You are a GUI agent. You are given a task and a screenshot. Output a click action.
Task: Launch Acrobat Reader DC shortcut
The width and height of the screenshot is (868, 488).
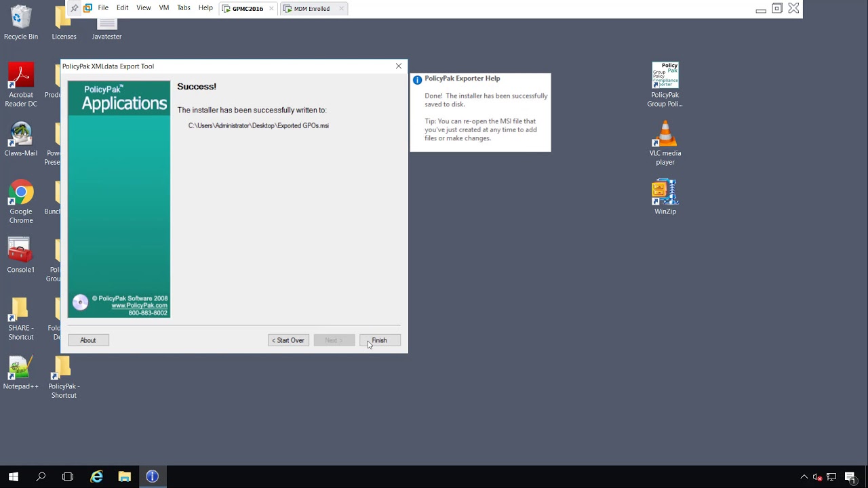(x=20, y=85)
